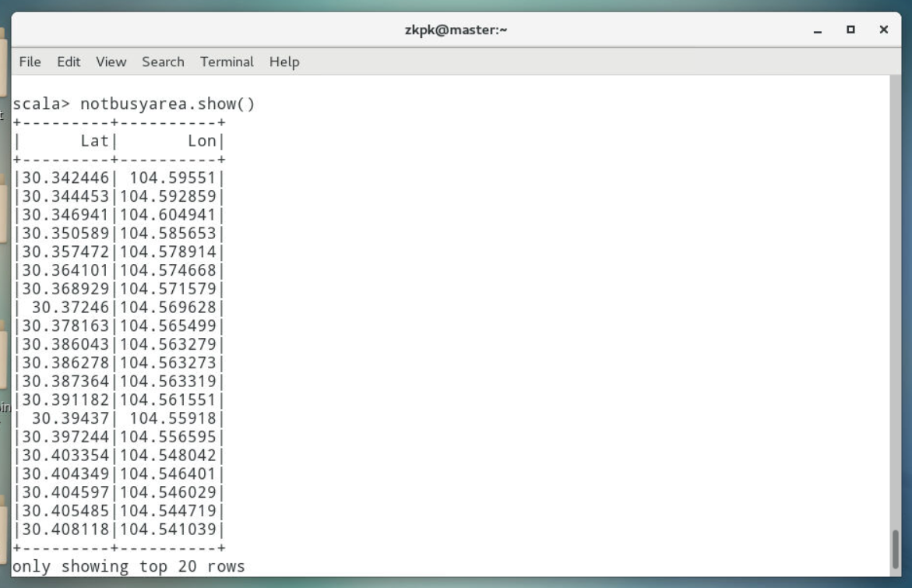Open the Edit menu
The image size is (912, 588).
click(x=69, y=62)
